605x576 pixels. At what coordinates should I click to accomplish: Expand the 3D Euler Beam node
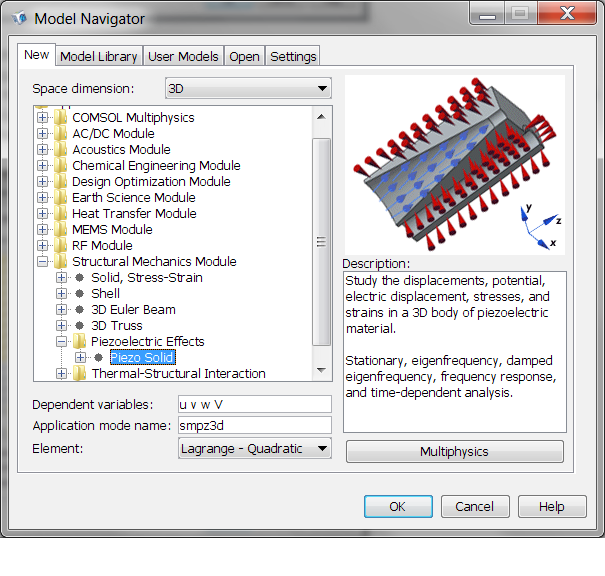click(61, 309)
